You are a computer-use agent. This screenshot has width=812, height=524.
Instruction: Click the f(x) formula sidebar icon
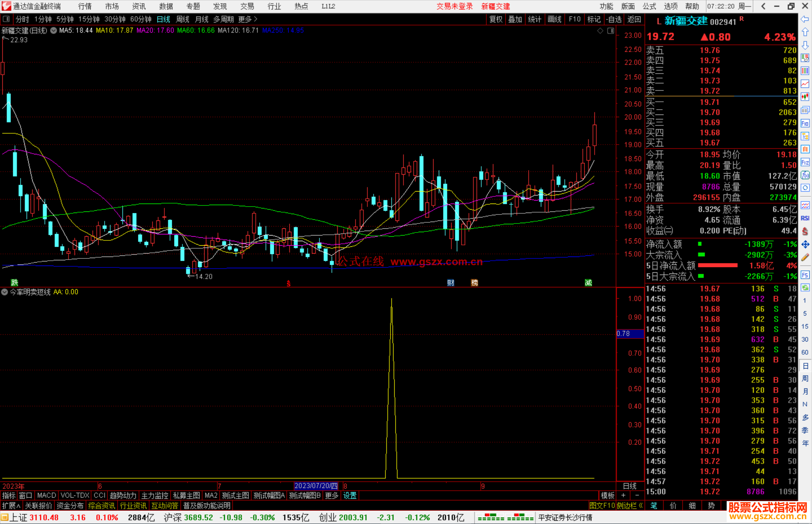(805, 175)
